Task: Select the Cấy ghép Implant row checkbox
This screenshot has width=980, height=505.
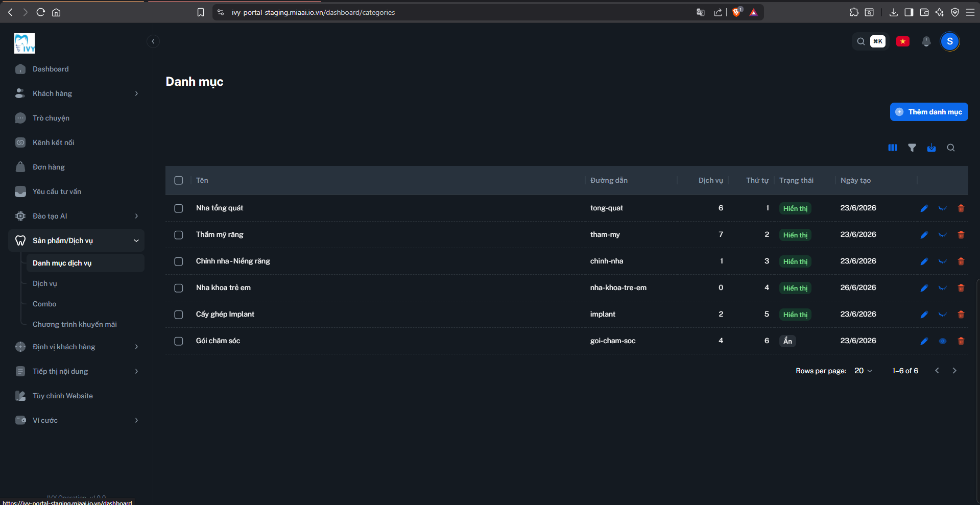Action: [x=178, y=315]
